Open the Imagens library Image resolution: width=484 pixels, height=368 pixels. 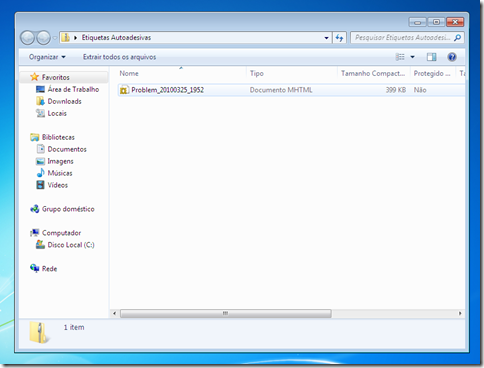pos(60,161)
